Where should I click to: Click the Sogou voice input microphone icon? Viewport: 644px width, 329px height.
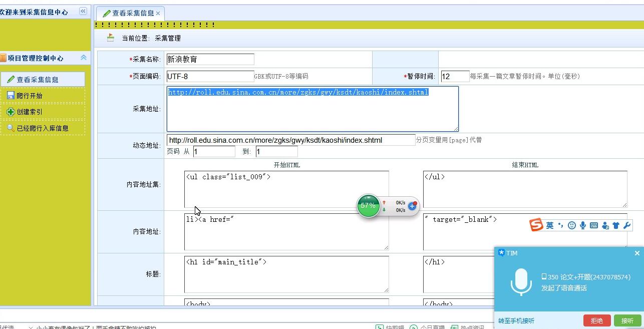point(583,225)
